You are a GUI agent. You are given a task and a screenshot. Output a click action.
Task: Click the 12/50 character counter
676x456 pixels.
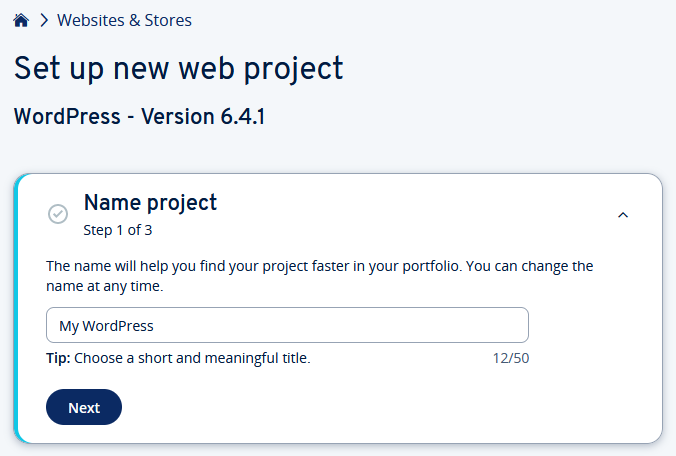click(510, 357)
